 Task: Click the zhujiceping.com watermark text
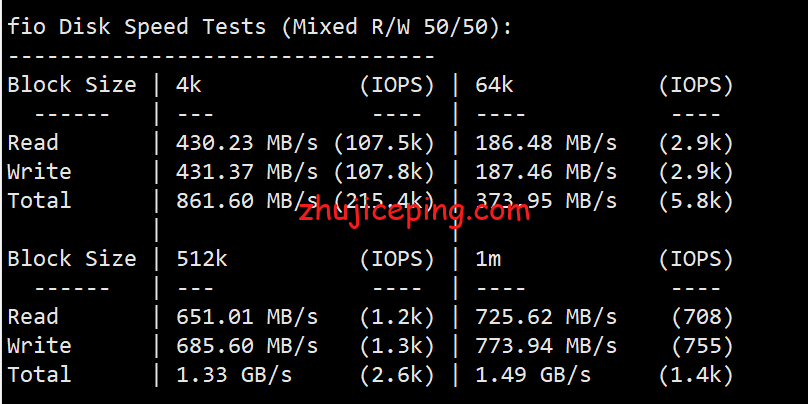[412, 213]
